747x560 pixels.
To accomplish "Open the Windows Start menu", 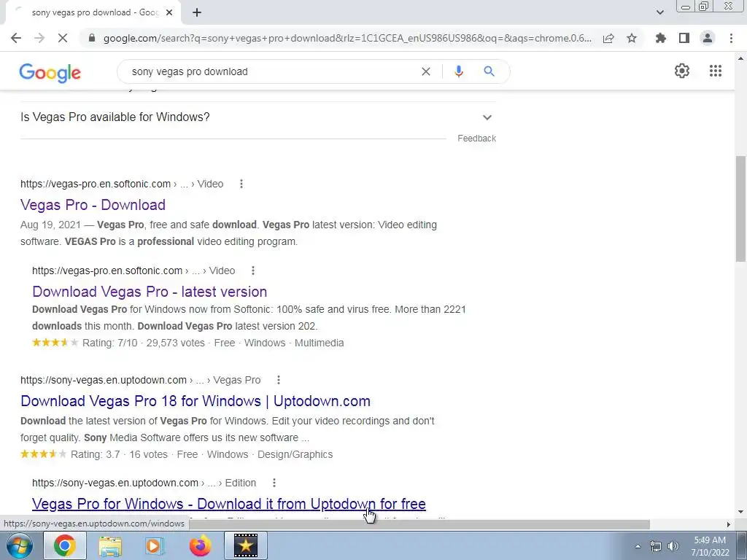I will 19,545.
